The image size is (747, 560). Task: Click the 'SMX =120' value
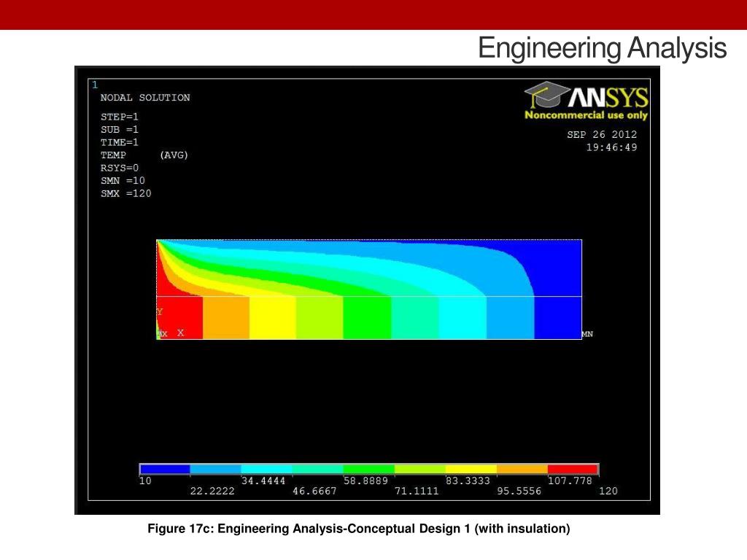pyautogui.click(x=125, y=194)
